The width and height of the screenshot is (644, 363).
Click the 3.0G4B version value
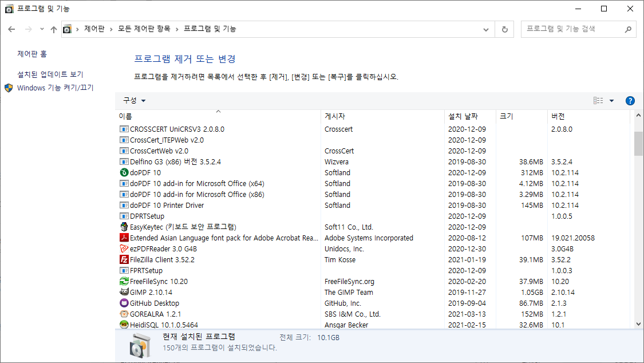[x=562, y=249]
